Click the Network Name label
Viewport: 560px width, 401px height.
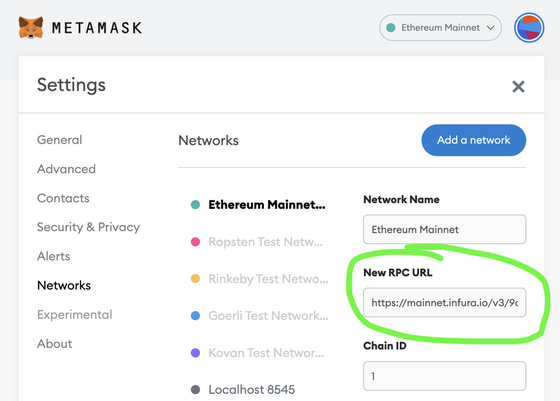[x=401, y=199]
